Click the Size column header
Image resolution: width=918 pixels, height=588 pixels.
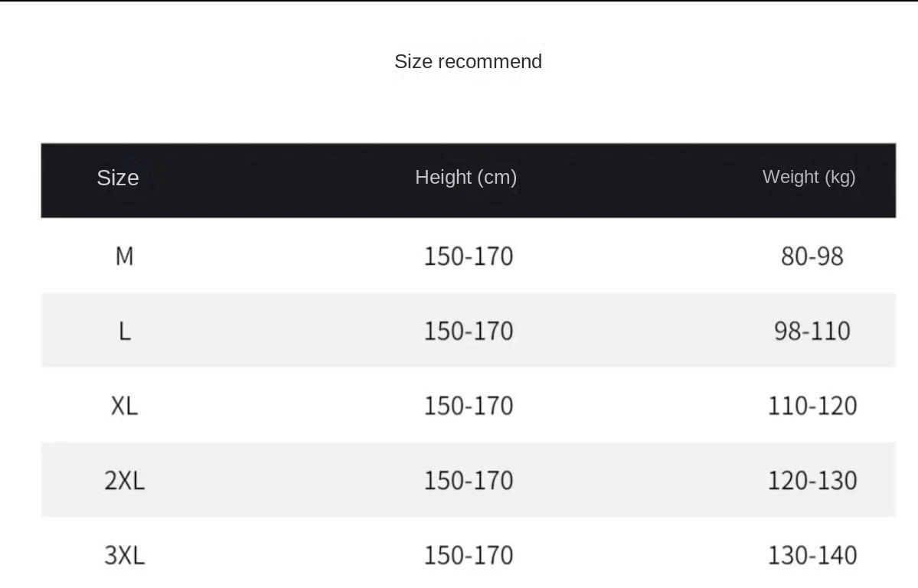click(x=118, y=178)
